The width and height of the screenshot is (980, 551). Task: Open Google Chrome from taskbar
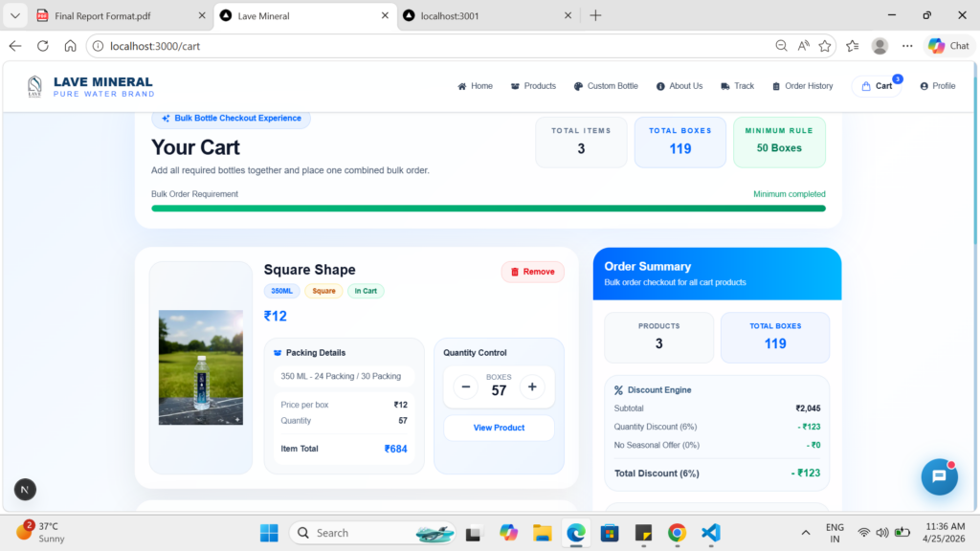(x=677, y=533)
